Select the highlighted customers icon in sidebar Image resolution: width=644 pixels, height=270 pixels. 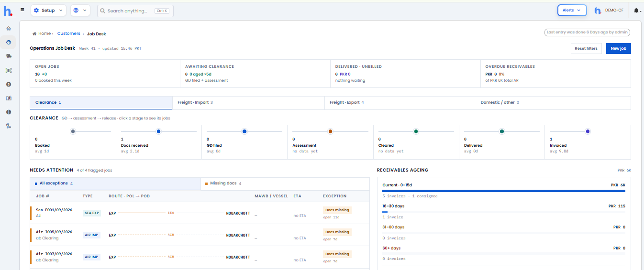click(9, 43)
